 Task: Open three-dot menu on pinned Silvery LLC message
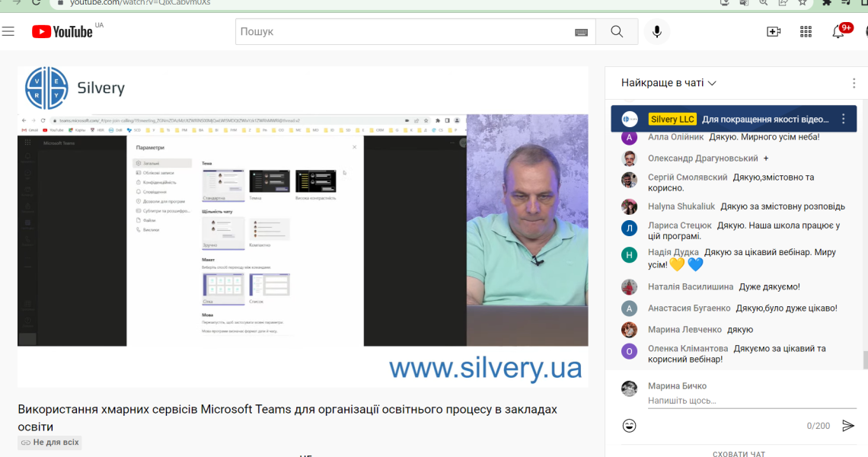click(x=843, y=119)
